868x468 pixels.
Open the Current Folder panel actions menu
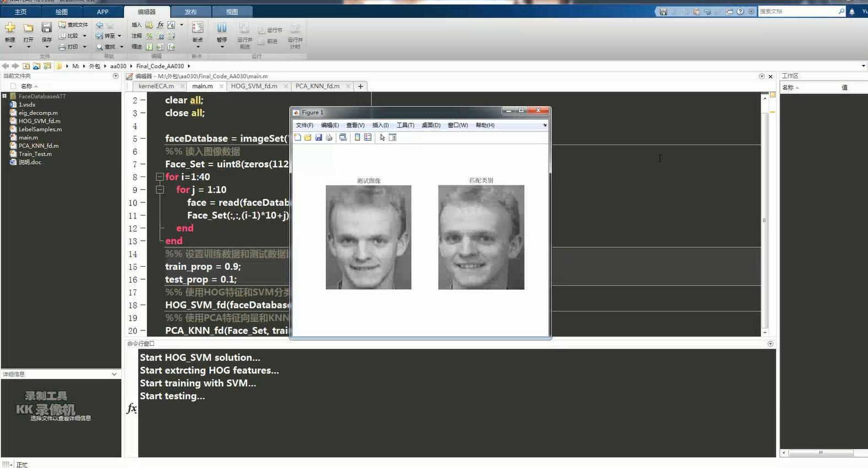point(116,76)
